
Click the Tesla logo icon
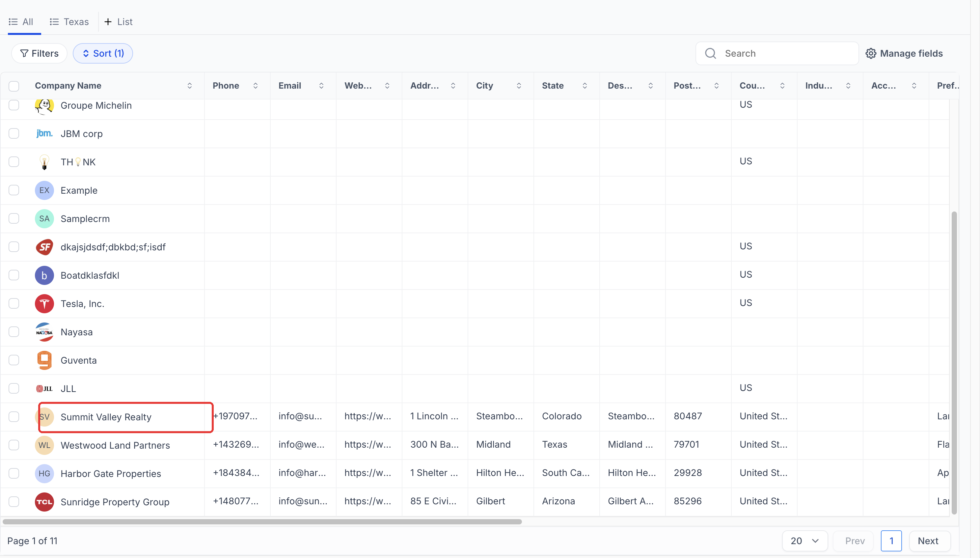click(x=44, y=304)
